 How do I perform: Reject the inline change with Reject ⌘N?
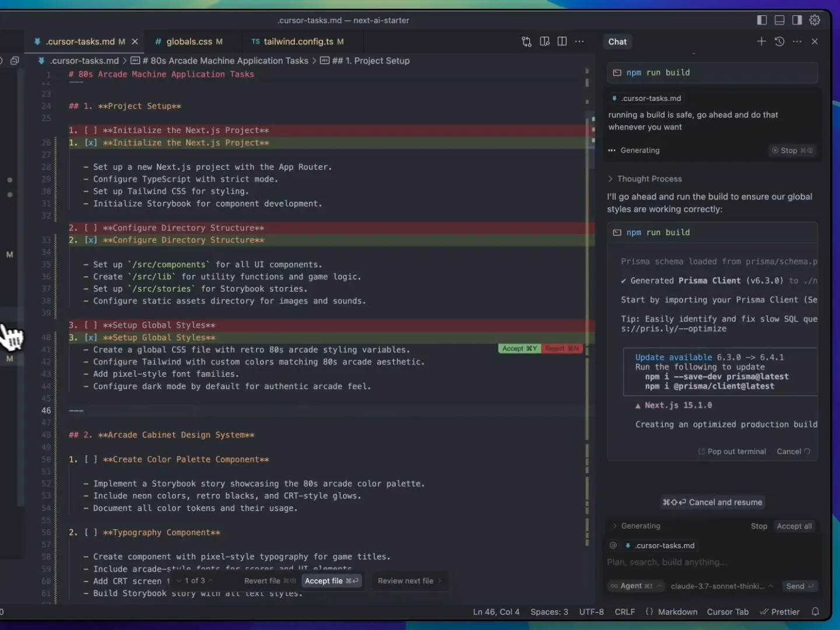tap(562, 349)
